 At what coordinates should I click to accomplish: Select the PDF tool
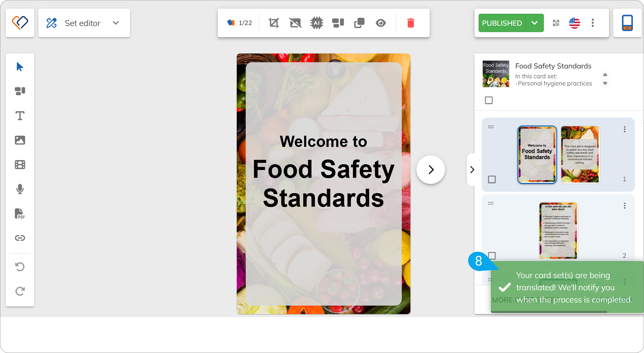[20, 214]
